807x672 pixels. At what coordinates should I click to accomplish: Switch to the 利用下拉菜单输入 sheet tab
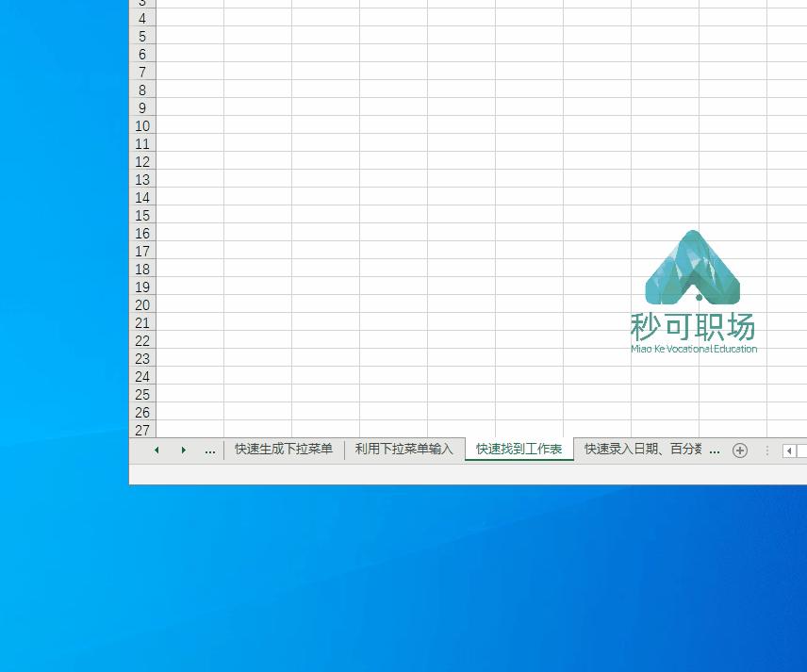[x=403, y=450]
